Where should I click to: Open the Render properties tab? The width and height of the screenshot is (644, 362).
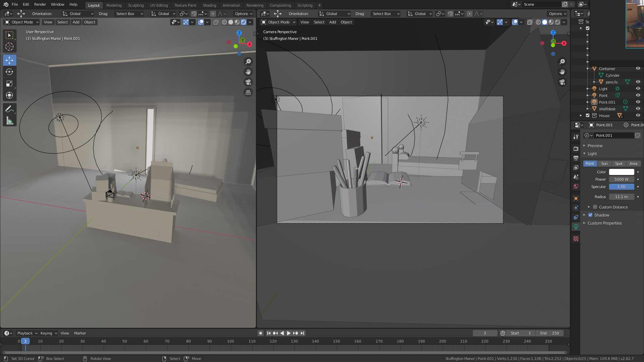pyautogui.click(x=576, y=148)
